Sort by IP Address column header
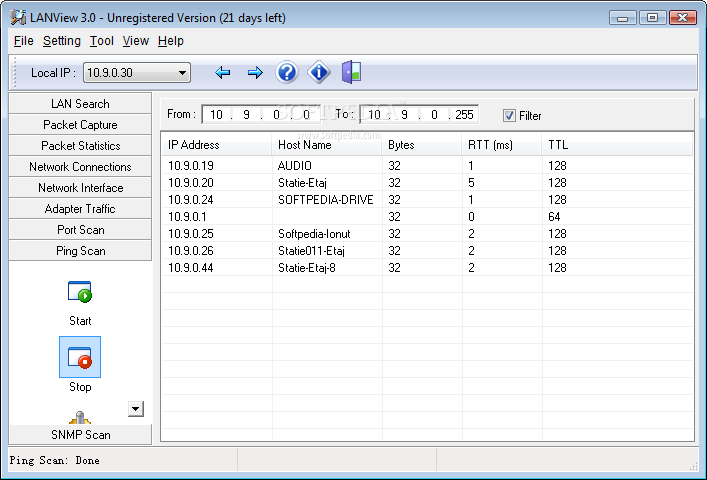Screen dimensions: 707x480 (x=216, y=145)
